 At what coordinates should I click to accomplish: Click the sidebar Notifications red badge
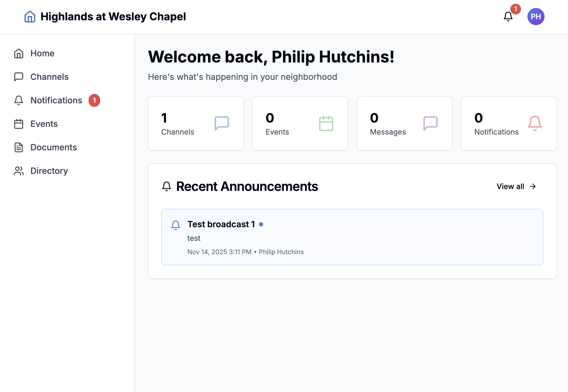[94, 100]
